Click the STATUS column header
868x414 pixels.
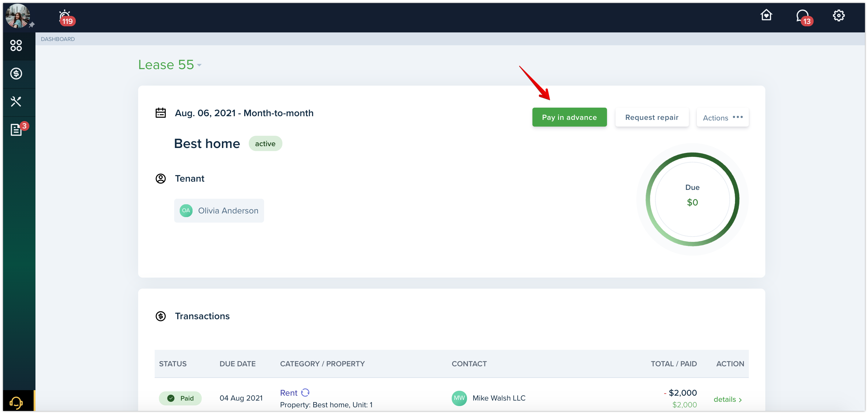172,364
